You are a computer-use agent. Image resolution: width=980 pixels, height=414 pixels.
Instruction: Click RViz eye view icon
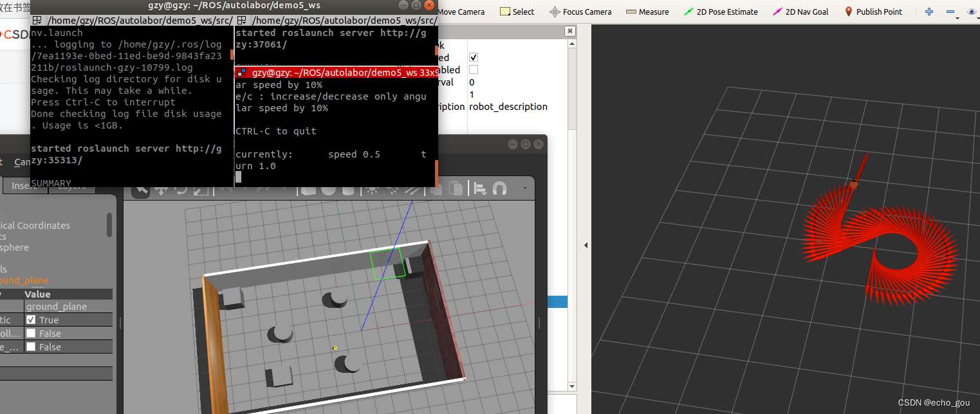(x=972, y=12)
